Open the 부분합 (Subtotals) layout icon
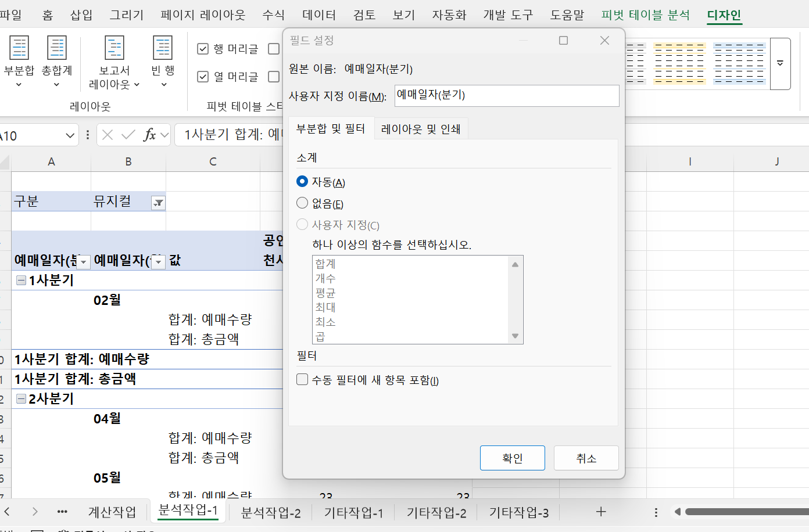809x532 pixels. tap(19, 49)
